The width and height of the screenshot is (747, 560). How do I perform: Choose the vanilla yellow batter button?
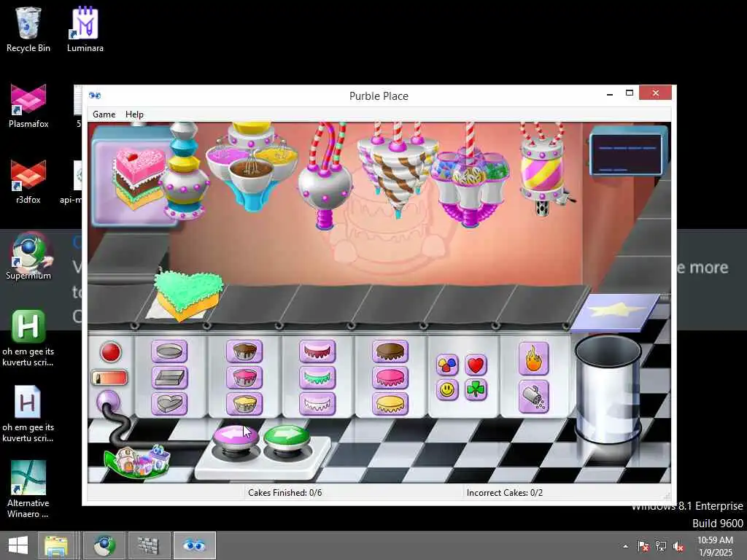coord(244,404)
